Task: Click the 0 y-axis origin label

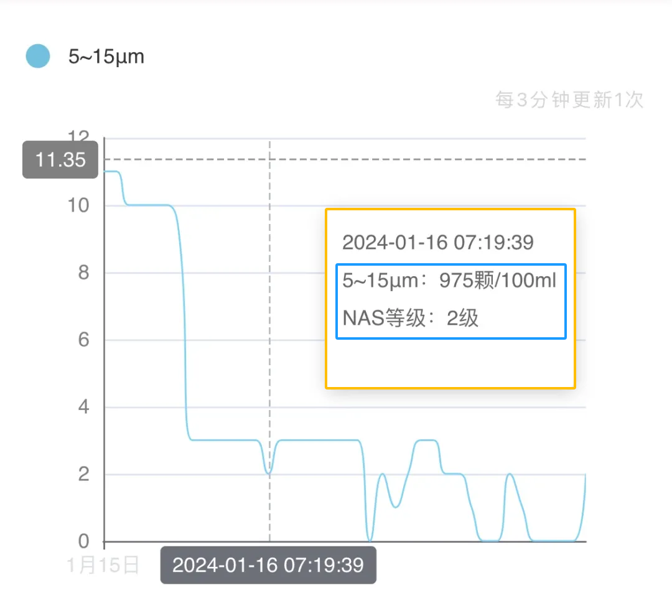Action: pyautogui.click(x=83, y=541)
